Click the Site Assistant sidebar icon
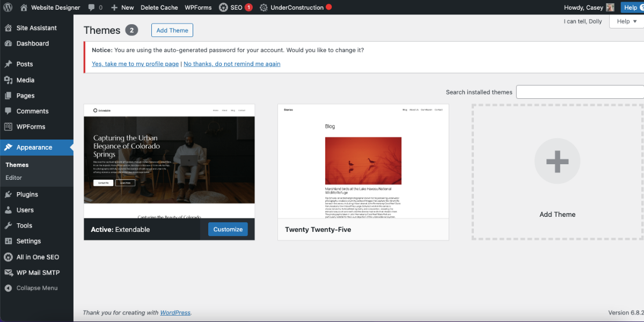This screenshot has height=322, width=644. [8, 28]
